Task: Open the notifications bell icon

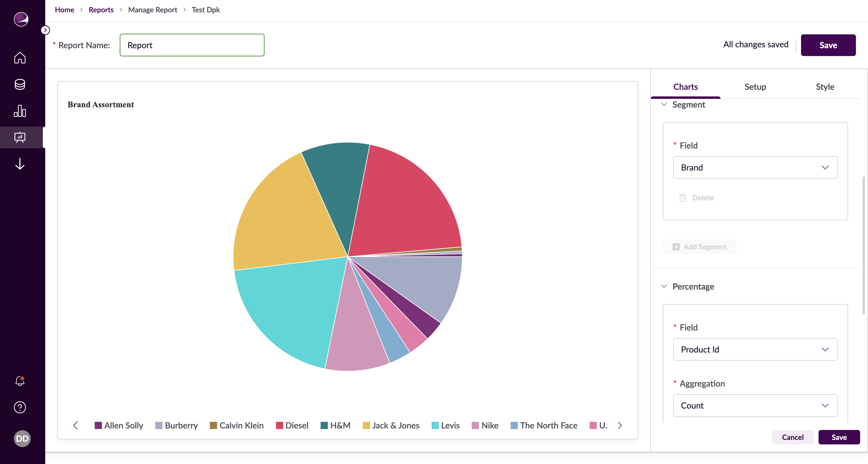Action: [20, 381]
